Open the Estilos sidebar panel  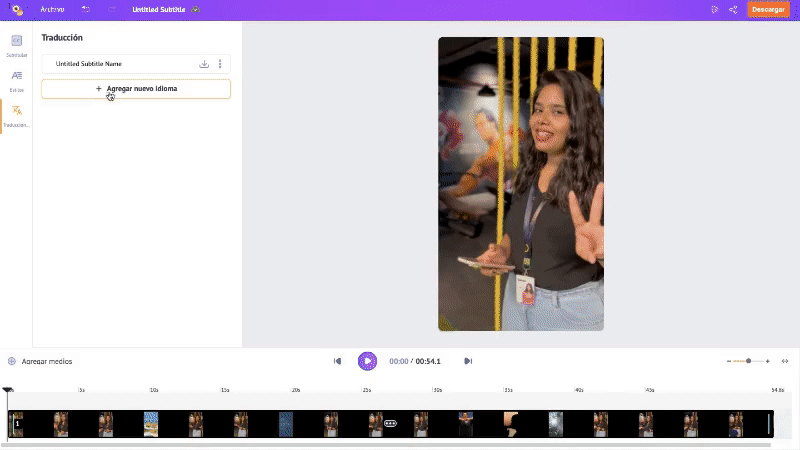16,80
